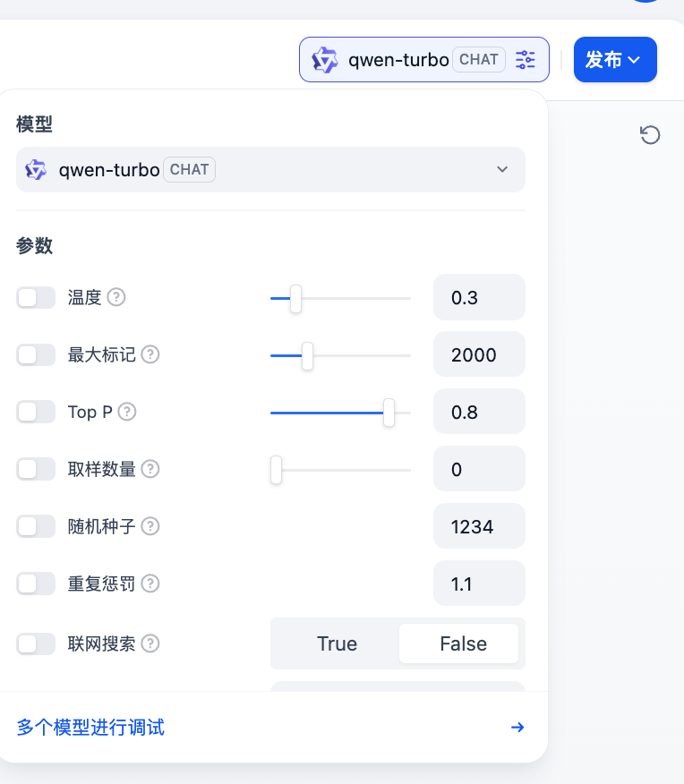Toggle the 最大标记 parameter switch

tap(36, 354)
